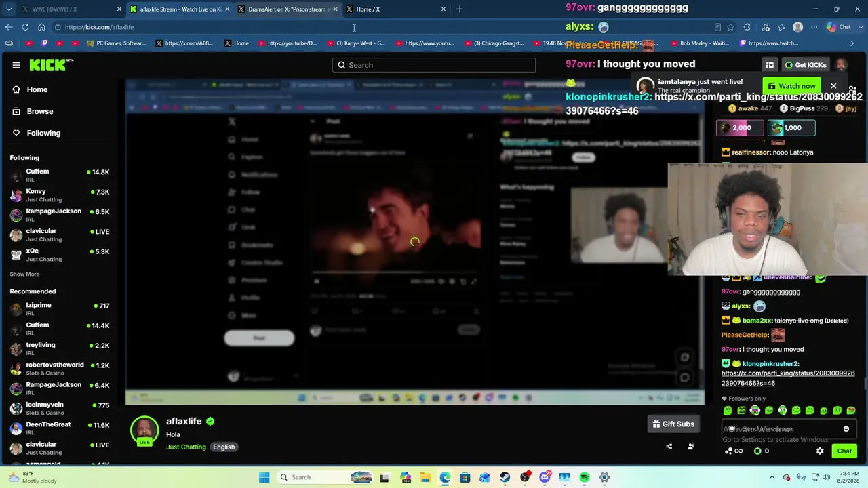Open chat settings gear icon

[820, 451]
